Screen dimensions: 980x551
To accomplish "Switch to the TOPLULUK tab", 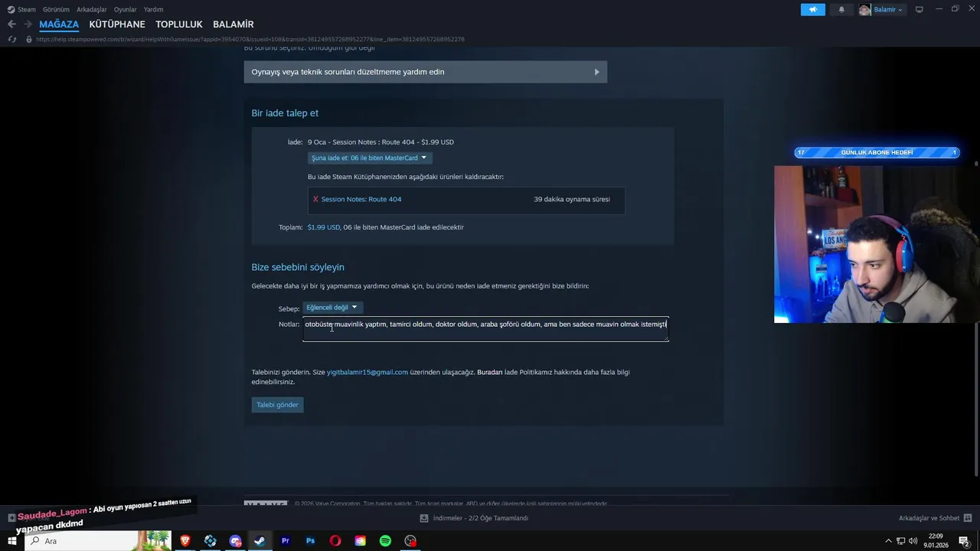I will tap(179, 24).
